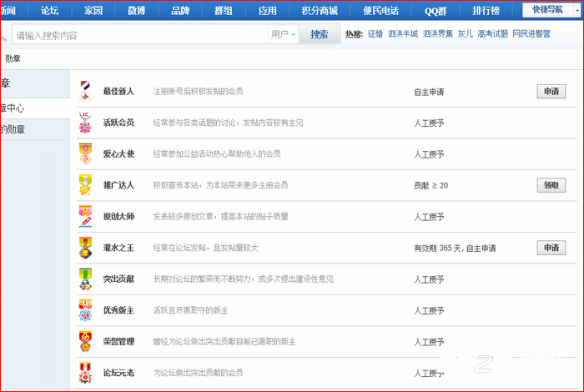Click the 爱心大使 medal icon
584x392 pixels.
85,154
